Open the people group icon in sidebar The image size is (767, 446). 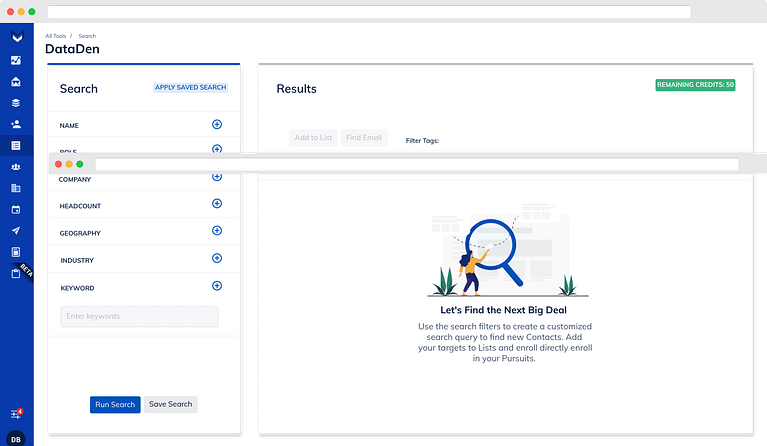point(16,167)
